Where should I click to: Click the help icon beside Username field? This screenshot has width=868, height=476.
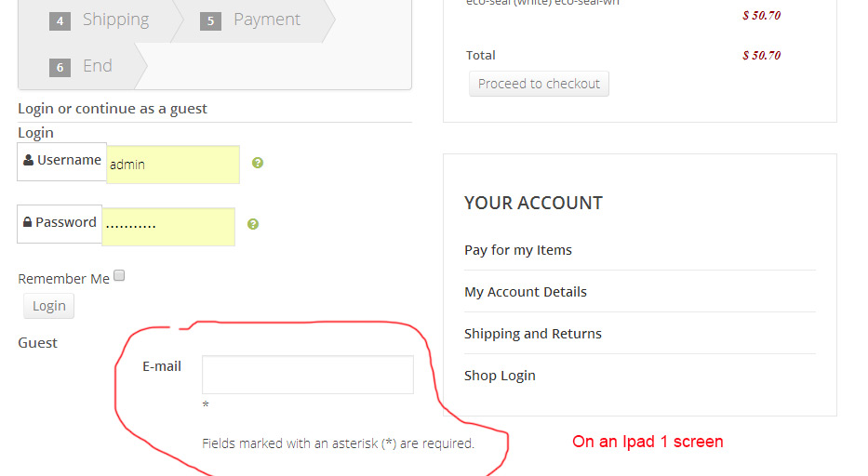click(258, 163)
